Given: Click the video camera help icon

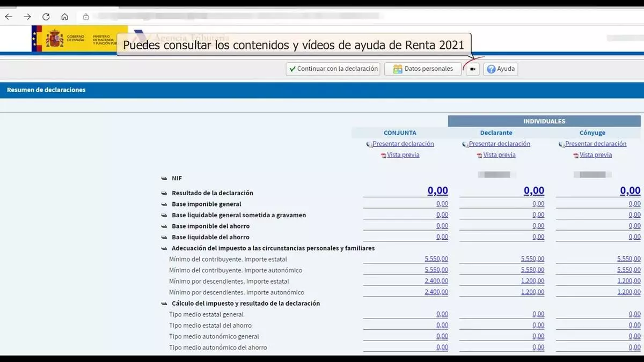Looking at the screenshot, I should click(x=472, y=69).
